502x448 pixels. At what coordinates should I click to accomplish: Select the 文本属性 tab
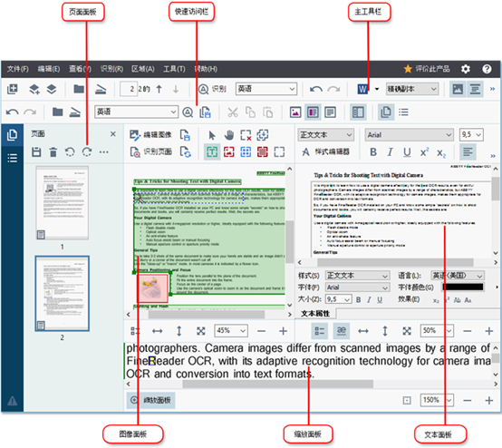coord(315,314)
